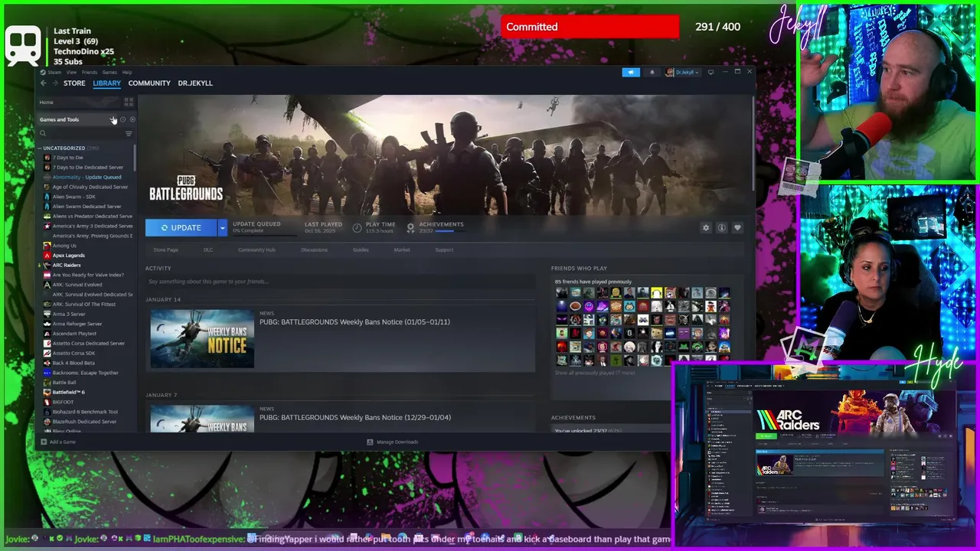Select Biohazard 6 Benchmark Tool
The height and width of the screenshot is (551, 980).
pos(85,412)
